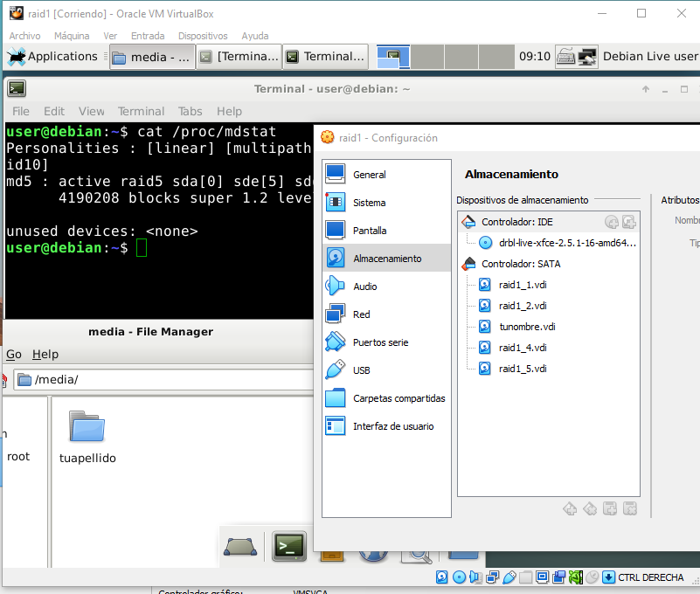Click the hard disk activity status icon
Image resolution: width=700 pixels, height=594 pixels.
click(442, 577)
